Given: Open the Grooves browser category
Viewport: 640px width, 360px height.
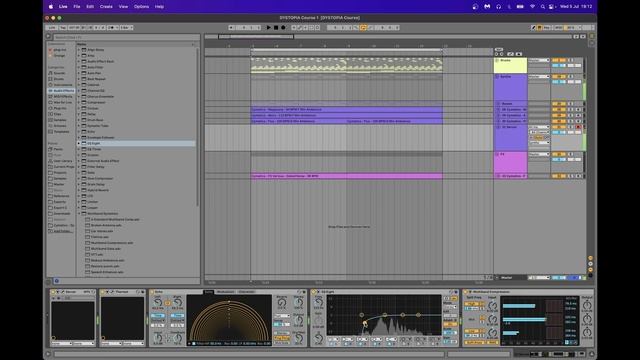Looking at the screenshot, I should click(60, 126).
